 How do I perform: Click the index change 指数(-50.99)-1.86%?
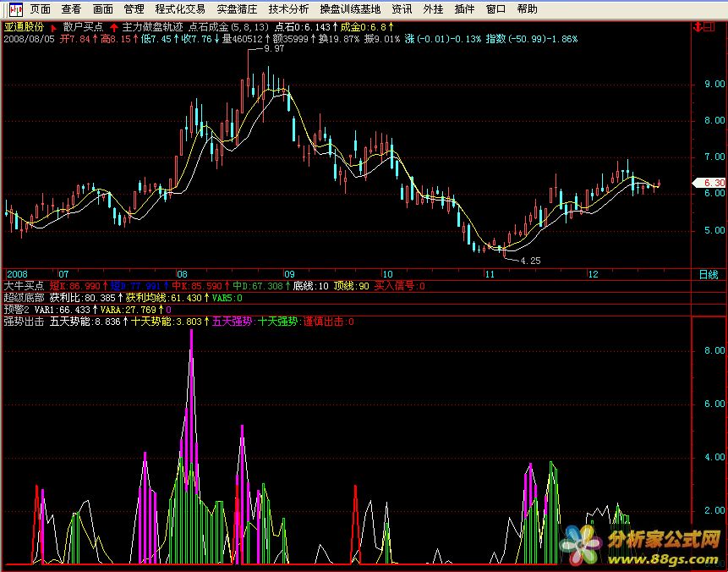[532, 39]
